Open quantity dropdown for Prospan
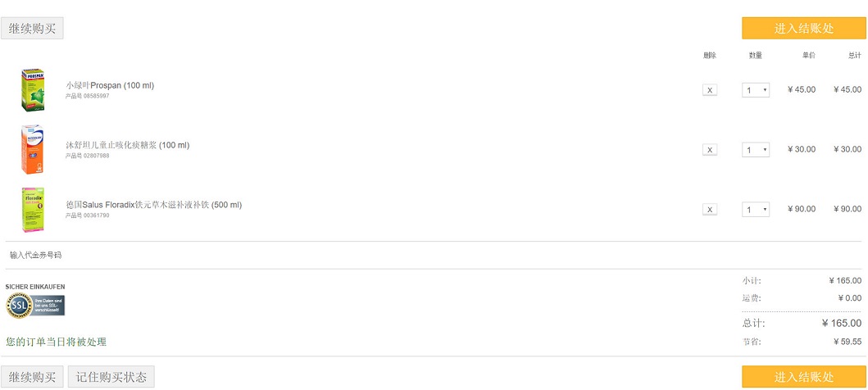The image size is (868, 390). (756, 89)
